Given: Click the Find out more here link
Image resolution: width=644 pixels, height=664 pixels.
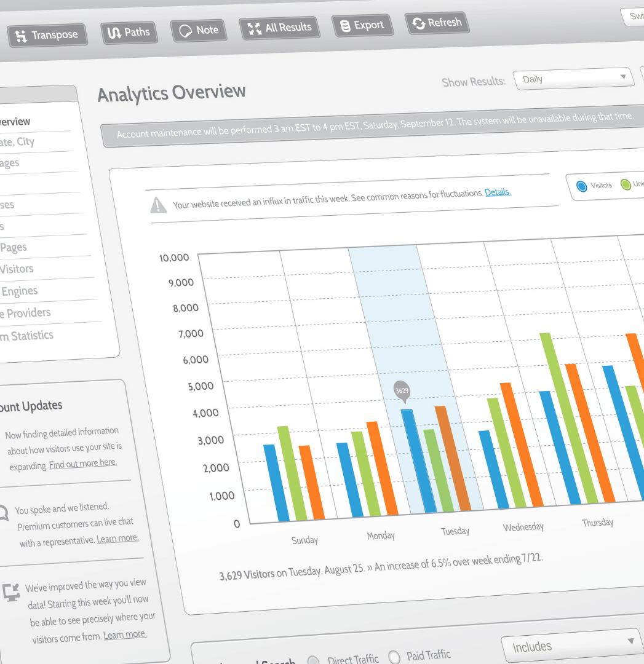Looking at the screenshot, I should click(83, 463).
